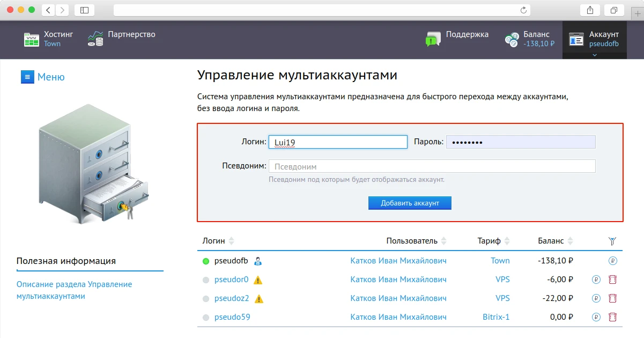This screenshot has width=644, height=338.
Task: Sort the table by Логин column
Action: 231,241
